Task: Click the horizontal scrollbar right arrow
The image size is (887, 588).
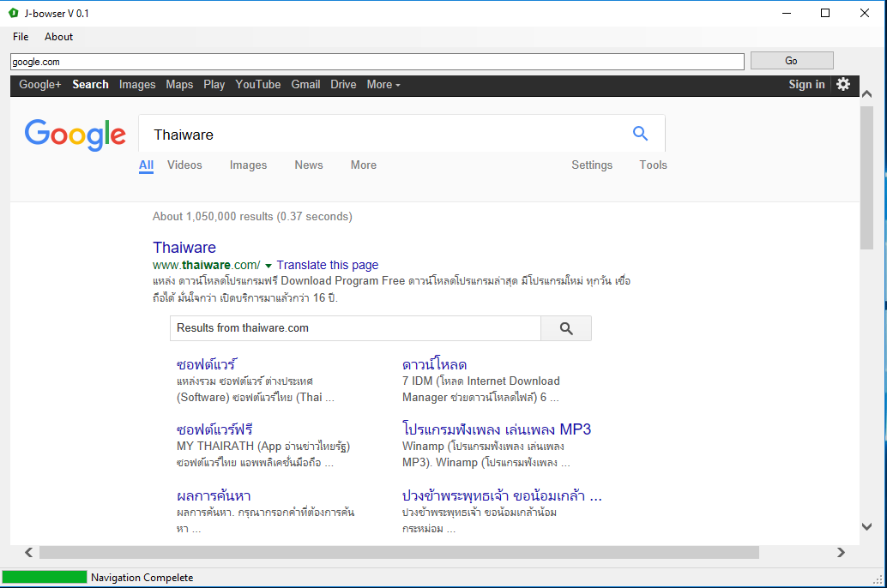Action: click(842, 552)
